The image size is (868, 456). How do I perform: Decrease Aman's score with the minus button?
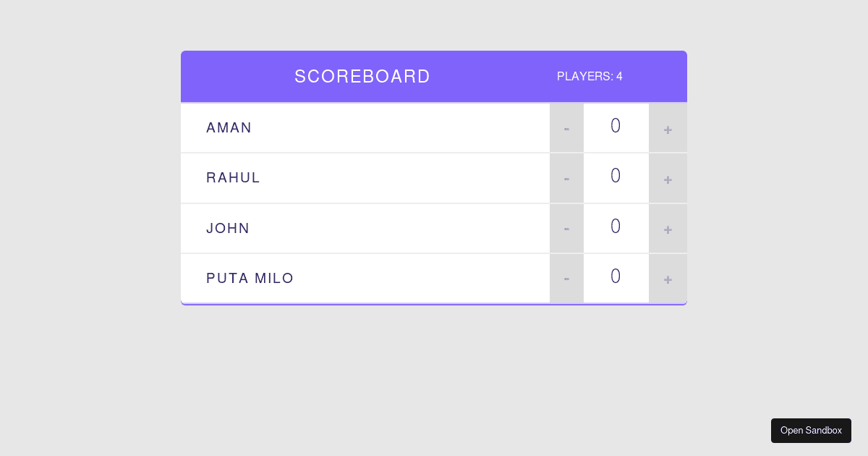click(x=566, y=128)
